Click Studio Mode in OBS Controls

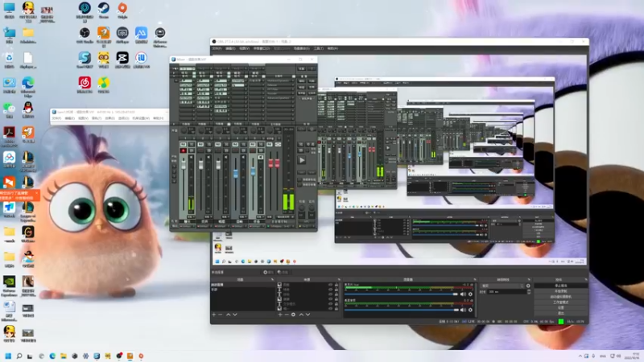pyautogui.click(x=561, y=302)
